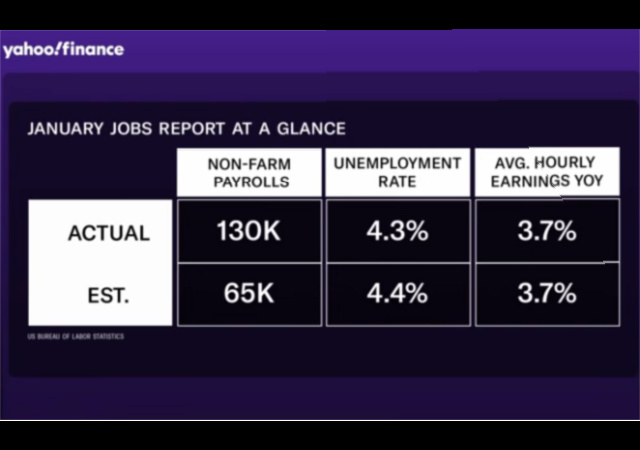Select the Avg. Hourly Earnings YoY header
The width and height of the screenshot is (640, 450).
546,172
